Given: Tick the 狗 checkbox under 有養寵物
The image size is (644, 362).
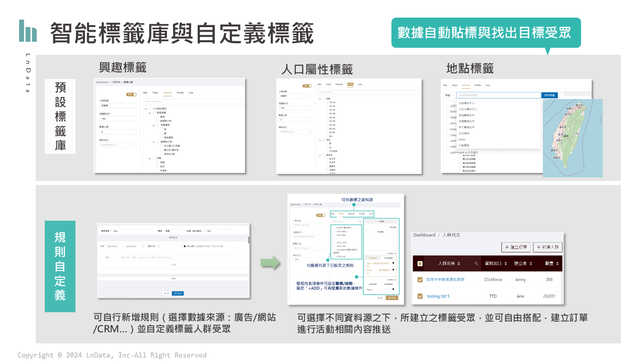Looking at the screenshot, I should (x=162, y=129).
